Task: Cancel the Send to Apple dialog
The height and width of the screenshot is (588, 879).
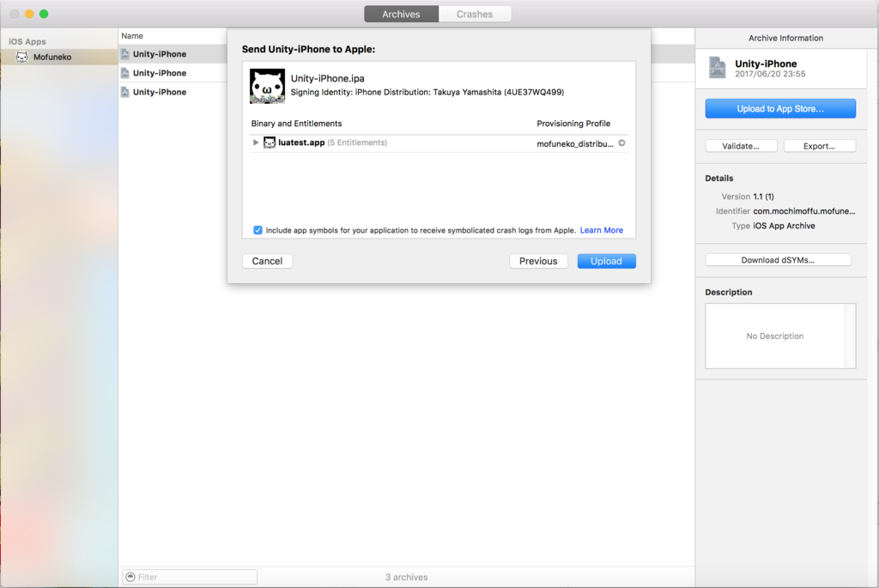Action: tap(267, 261)
